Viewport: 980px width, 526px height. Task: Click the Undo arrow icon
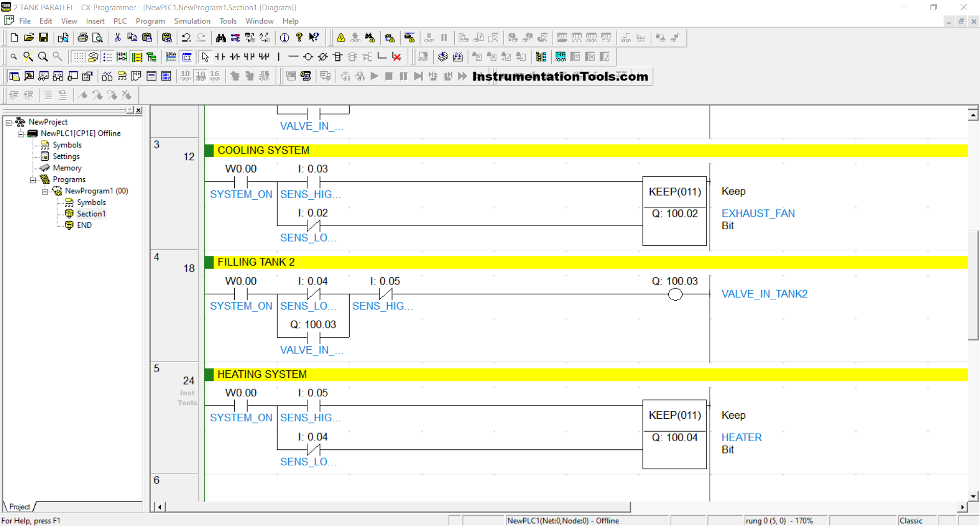click(186, 37)
